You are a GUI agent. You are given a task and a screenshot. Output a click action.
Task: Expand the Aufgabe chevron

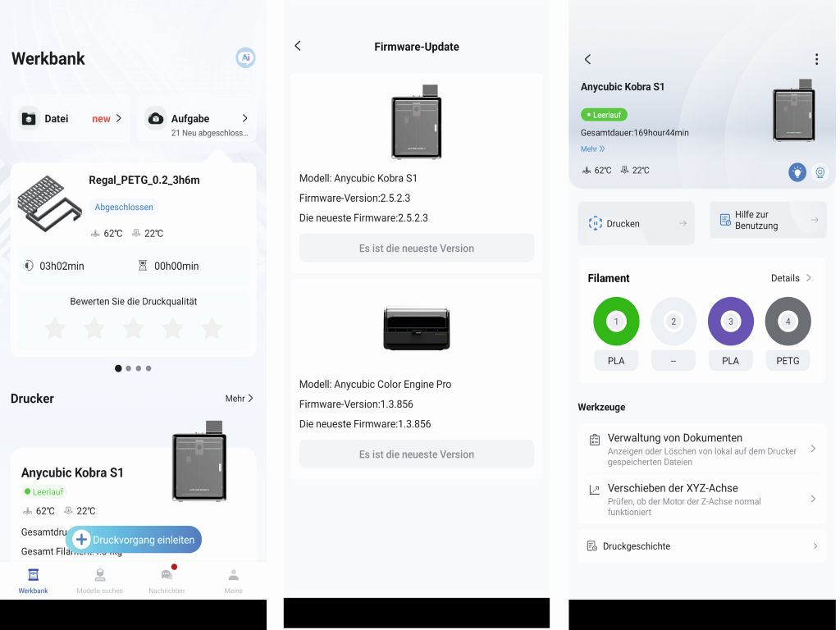coord(244,118)
